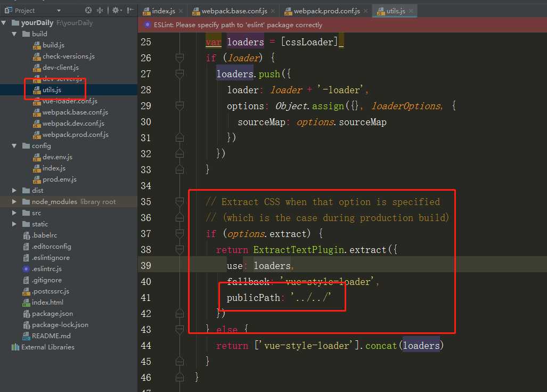The image size is (547, 392).
Task: Collapse the config folder
Action: pyautogui.click(x=14, y=146)
